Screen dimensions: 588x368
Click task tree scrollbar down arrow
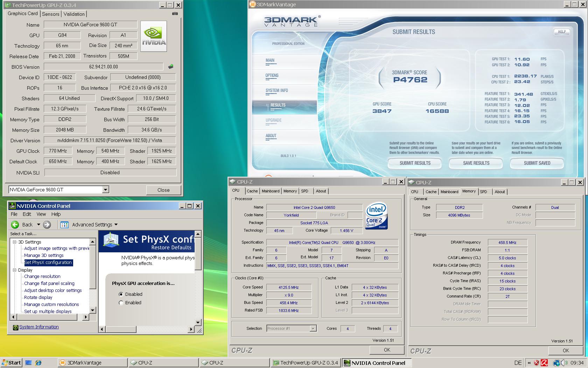tap(93, 310)
